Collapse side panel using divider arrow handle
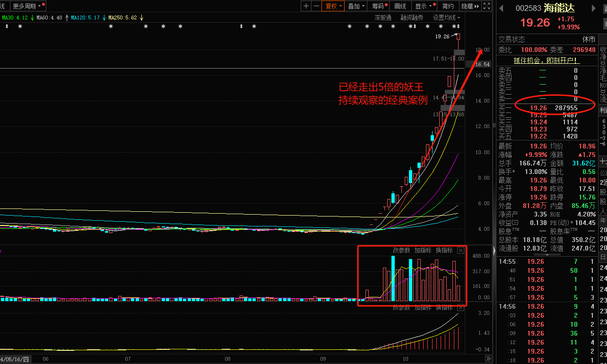 pos(494,250)
